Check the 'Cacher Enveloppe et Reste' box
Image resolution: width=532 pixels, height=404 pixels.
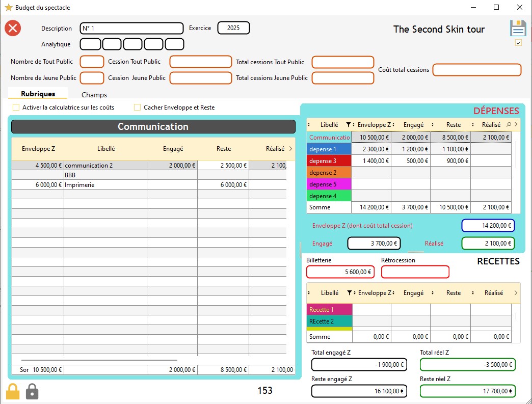click(137, 107)
